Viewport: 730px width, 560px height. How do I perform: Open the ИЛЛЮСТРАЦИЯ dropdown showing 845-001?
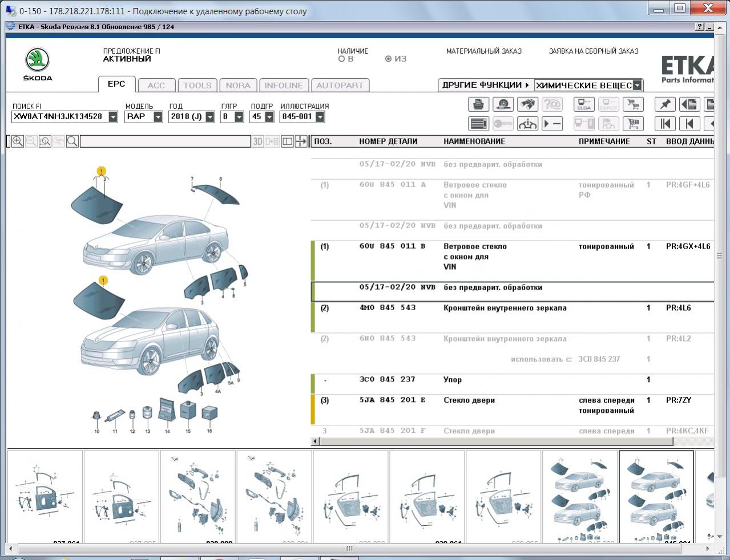(x=320, y=117)
